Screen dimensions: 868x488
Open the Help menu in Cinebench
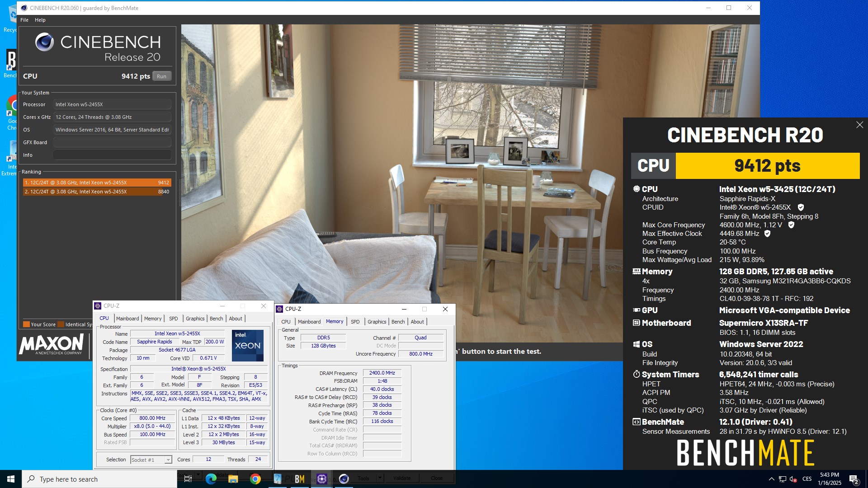(40, 20)
